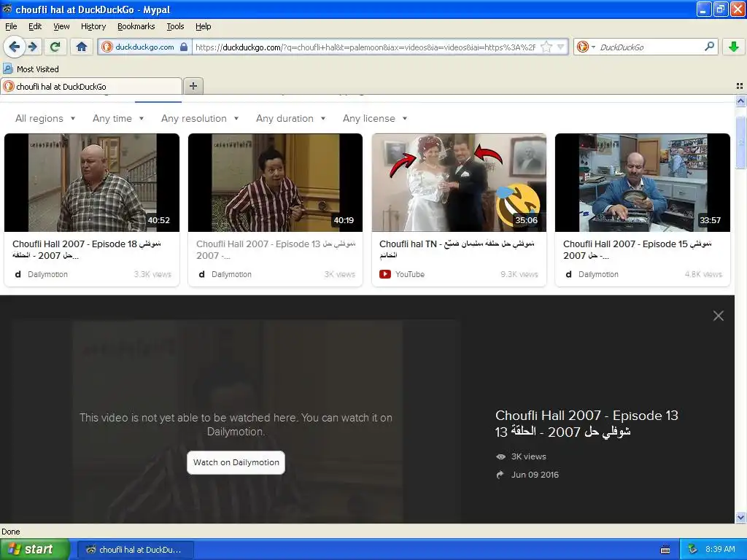Click the scrollbar up arrow
Screen dimensions: 747x560
tap(740, 101)
